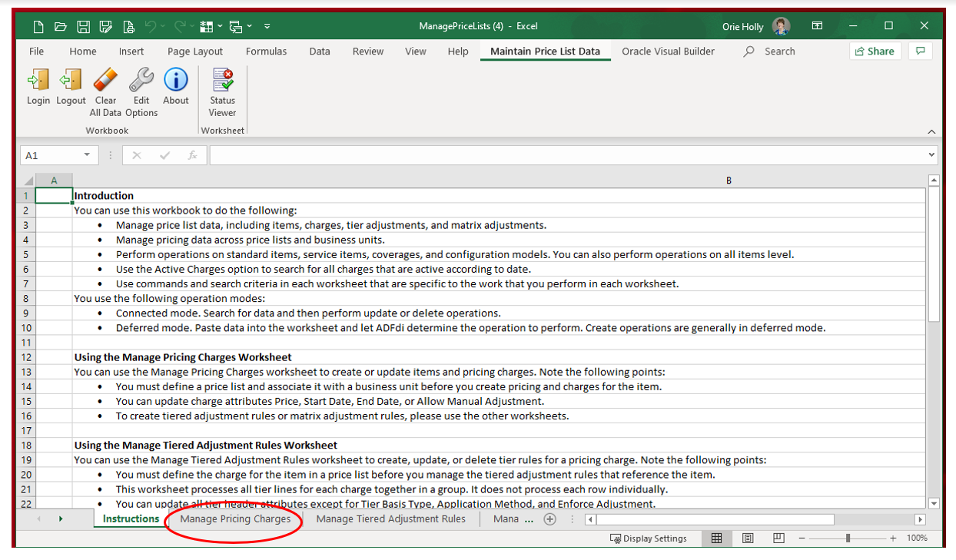Viewport: 956px width, 560px height.
Task: Expand the Name Box dropdown
Action: pyautogui.click(x=87, y=155)
